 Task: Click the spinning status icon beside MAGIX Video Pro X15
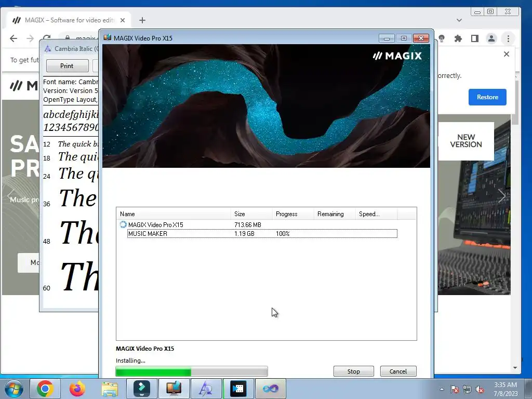[x=123, y=224]
